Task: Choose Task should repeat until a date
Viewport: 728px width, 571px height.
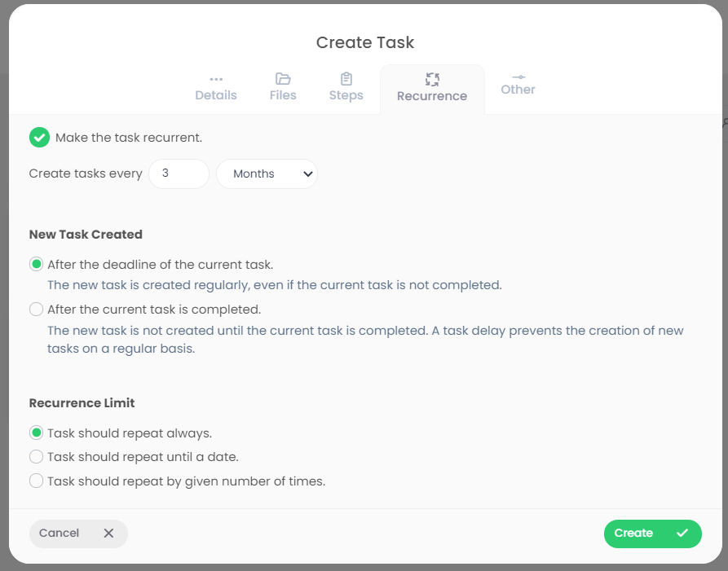Action: pyautogui.click(x=36, y=457)
